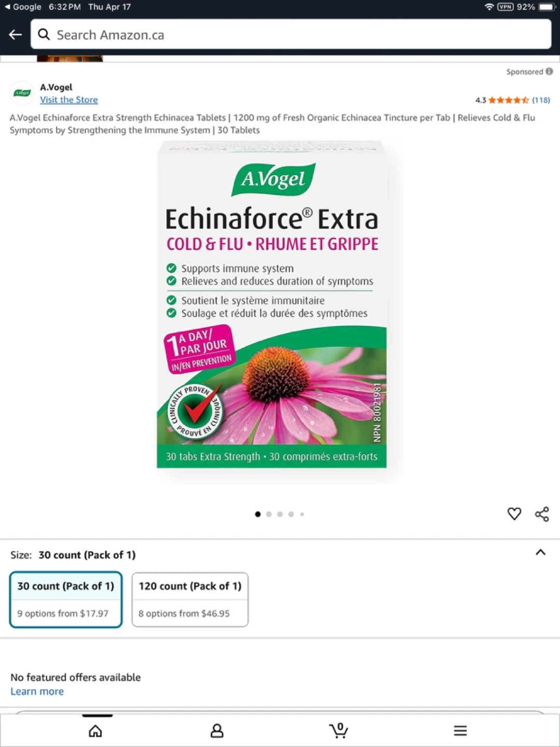Screen dimensions: 560x747
Task: Return to Google app via status bar
Action: (x=23, y=7)
